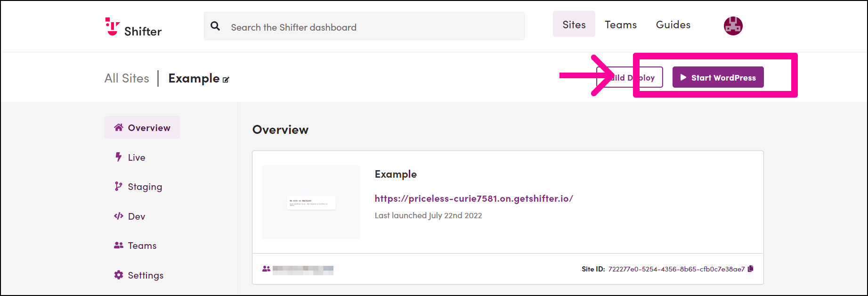Select Staging in the sidebar
Image resolution: width=868 pixels, height=296 pixels.
click(138, 187)
